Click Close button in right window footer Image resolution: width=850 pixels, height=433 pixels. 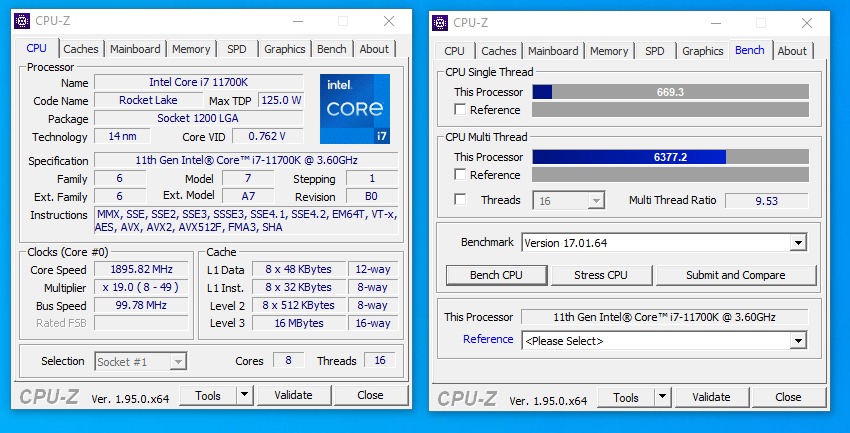788,397
